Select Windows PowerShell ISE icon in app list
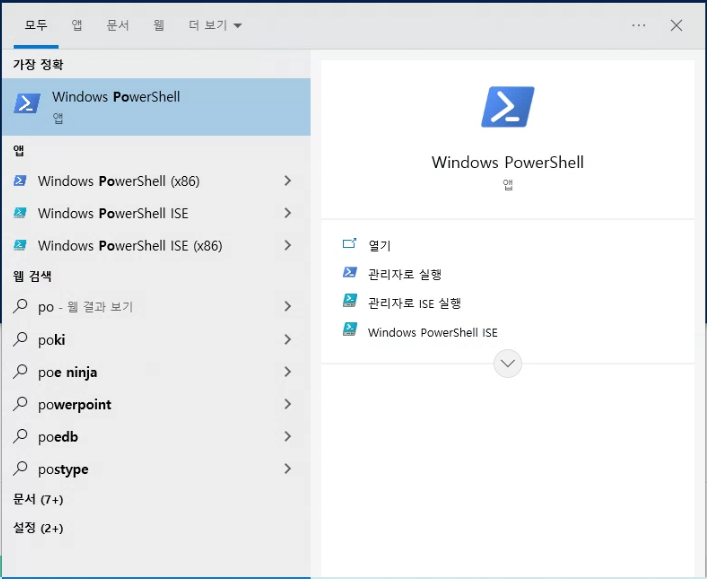707x579 pixels. (x=20, y=213)
